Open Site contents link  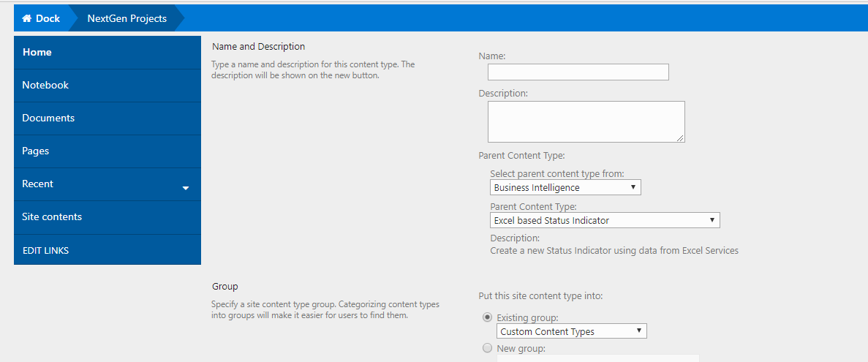pyautogui.click(x=107, y=217)
